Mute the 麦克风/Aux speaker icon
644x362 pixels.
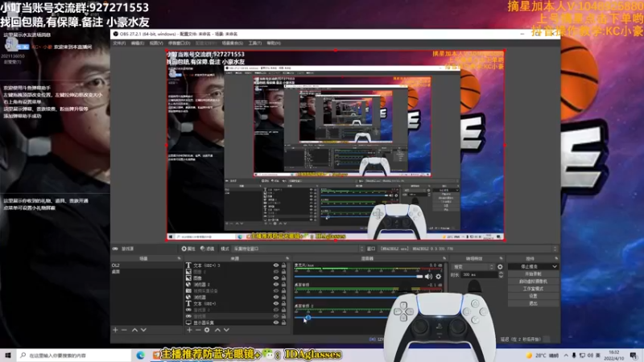click(x=429, y=277)
